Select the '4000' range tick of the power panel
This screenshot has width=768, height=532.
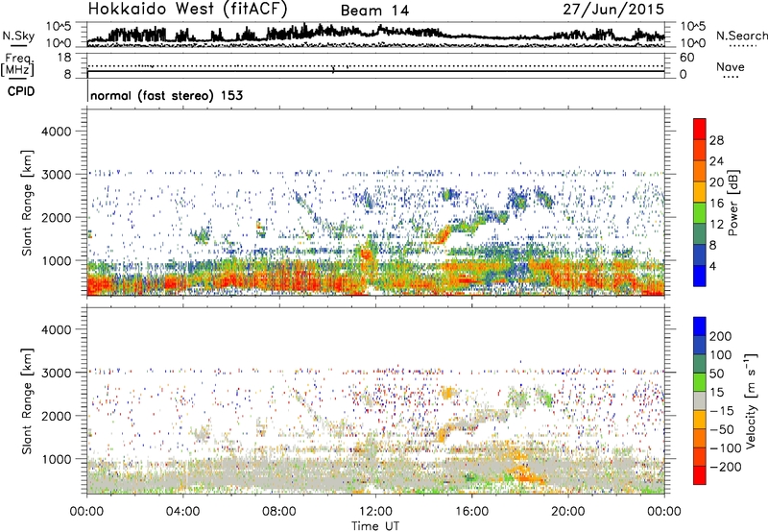(x=56, y=131)
